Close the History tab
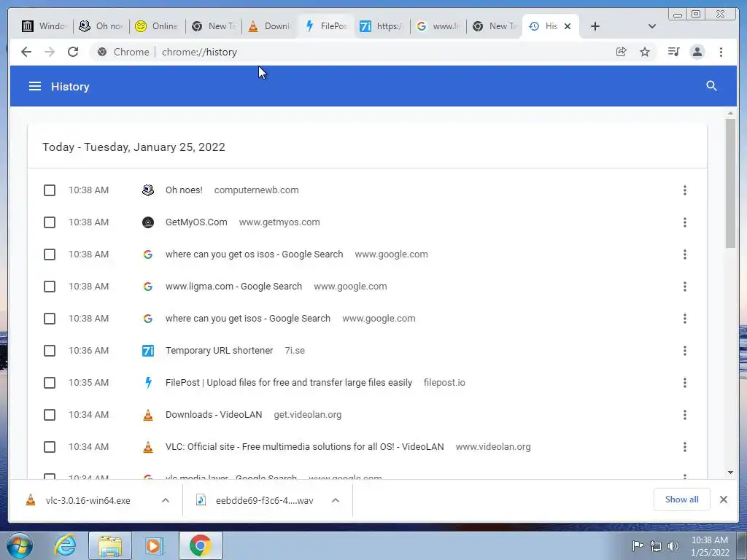Image resolution: width=747 pixels, height=560 pixels. coord(568,26)
